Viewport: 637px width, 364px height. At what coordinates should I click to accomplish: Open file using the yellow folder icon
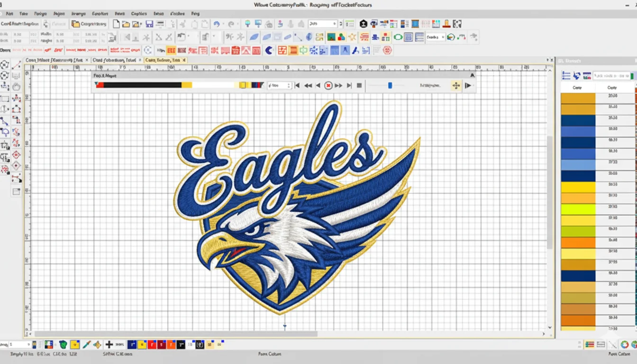tap(126, 24)
